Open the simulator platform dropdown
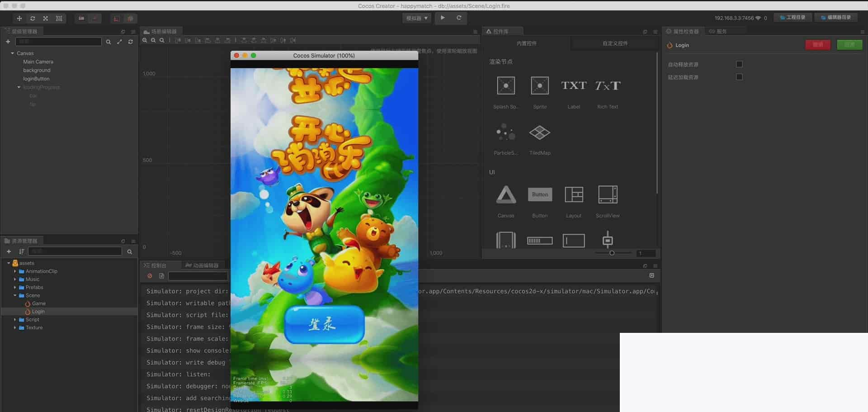Image resolution: width=868 pixels, height=412 pixels. (x=416, y=18)
